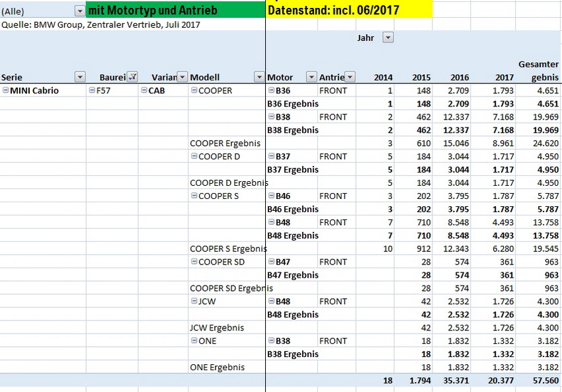This screenshot has width=562, height=392.
Task: Collapse the COOPER SD model group
Action: [x=194, y=262]
